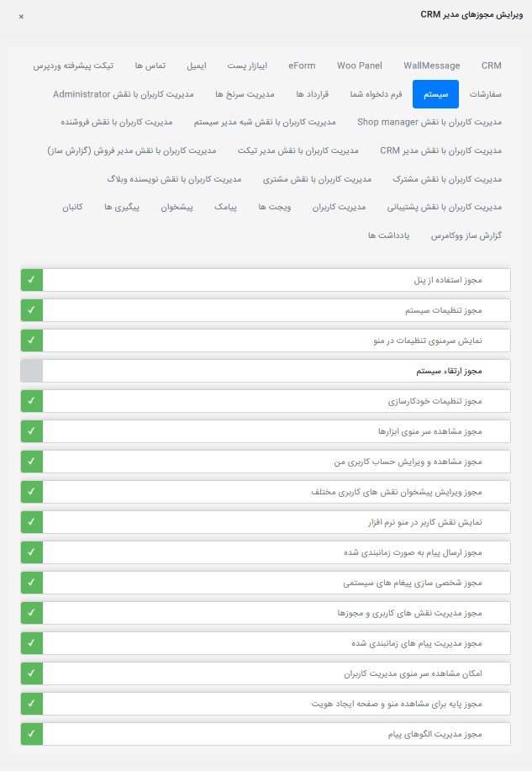Uncheck مجوز شخصی سازی پیغام های سیستمی
Viewport: 532px width, 771px height.
point(31,583)
